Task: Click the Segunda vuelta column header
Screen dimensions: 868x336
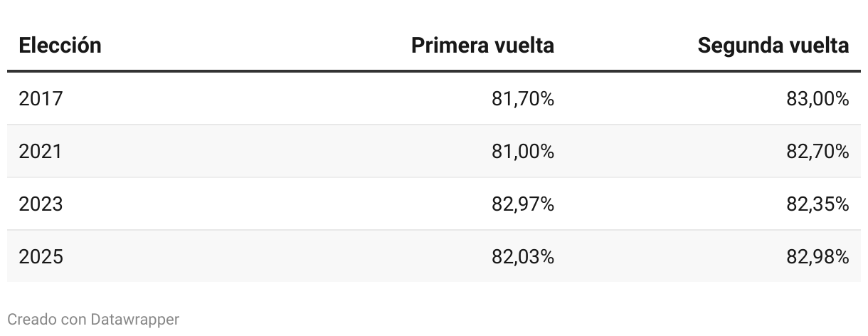Action: click(773, 46)
